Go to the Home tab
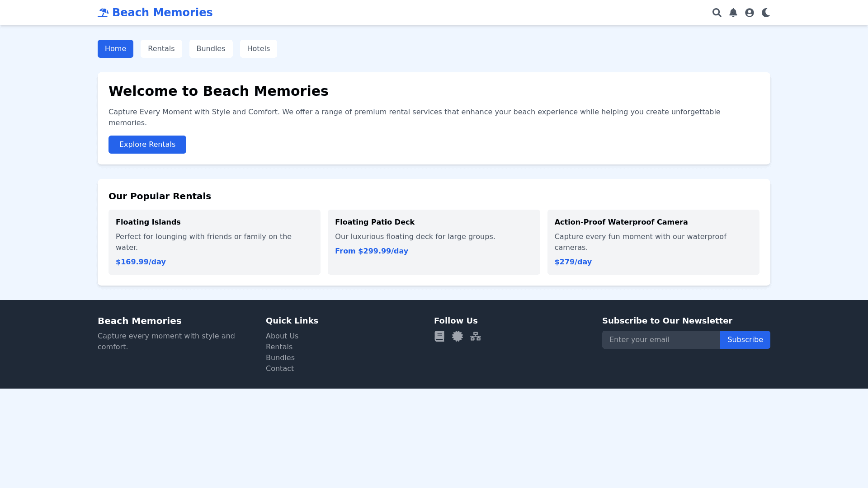The image size is (868, 488). [115, 49]
